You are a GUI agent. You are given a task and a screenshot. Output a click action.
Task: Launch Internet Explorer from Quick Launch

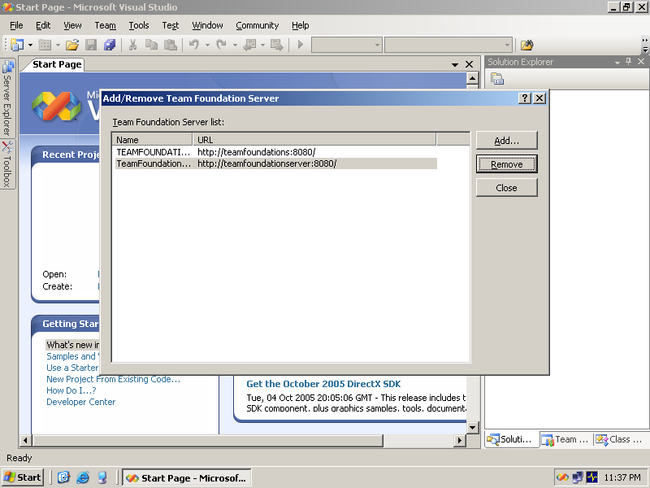(x=83, y=478)
